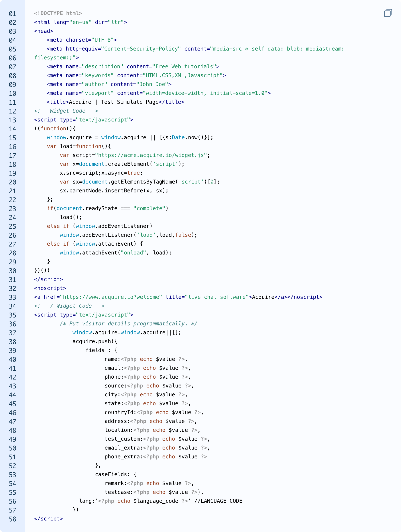Click the 'email_extra:' PHP echo line
Screen dimensions: 401x532
pos(157,448)
